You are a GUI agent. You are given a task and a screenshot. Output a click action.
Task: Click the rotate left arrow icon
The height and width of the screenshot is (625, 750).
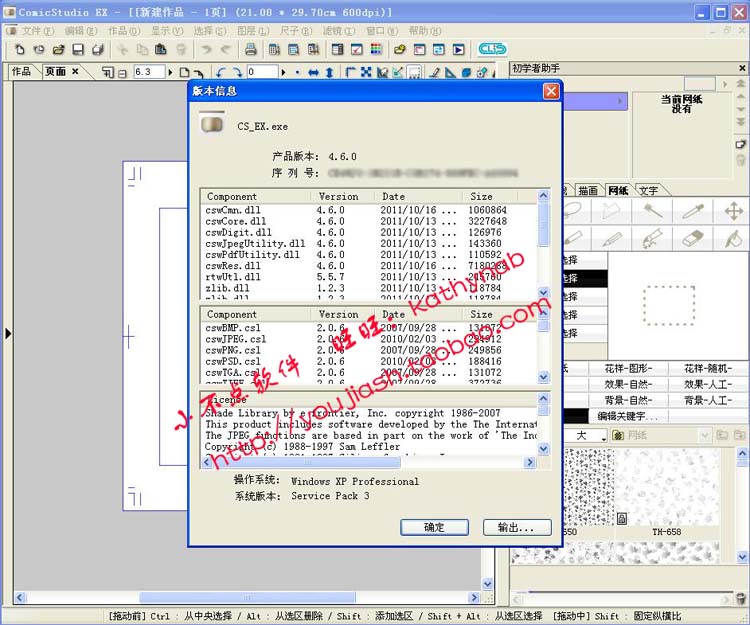[x=221, y=72]
